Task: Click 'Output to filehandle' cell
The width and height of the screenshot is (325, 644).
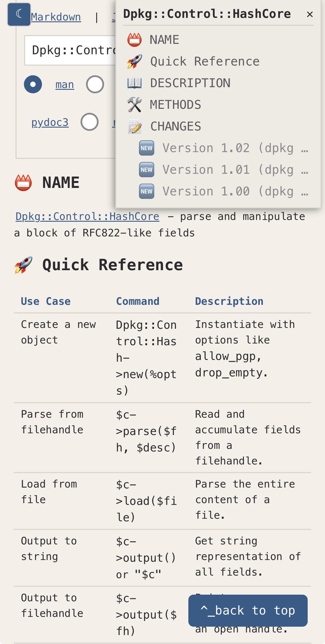Action: coord(52,606)
